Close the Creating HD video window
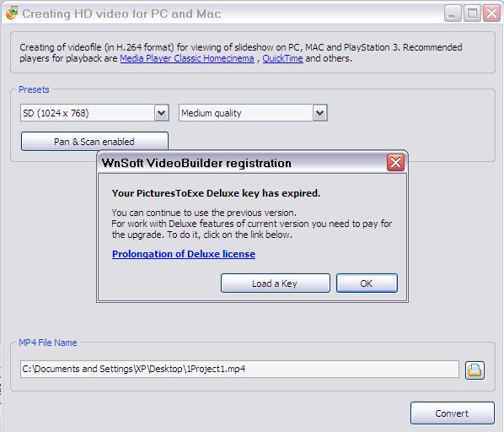 [x=492, y=13]
